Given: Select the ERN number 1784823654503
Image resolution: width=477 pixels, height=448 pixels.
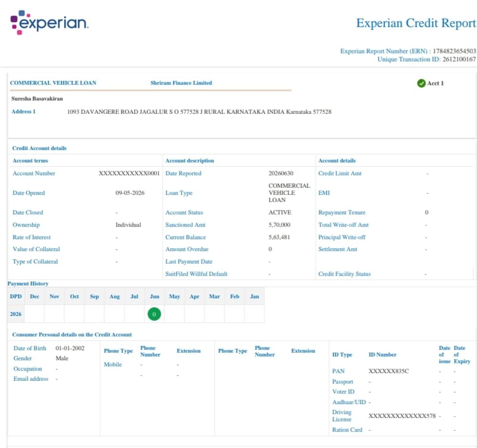Looking at the screenshot, I should coord(454,51).
